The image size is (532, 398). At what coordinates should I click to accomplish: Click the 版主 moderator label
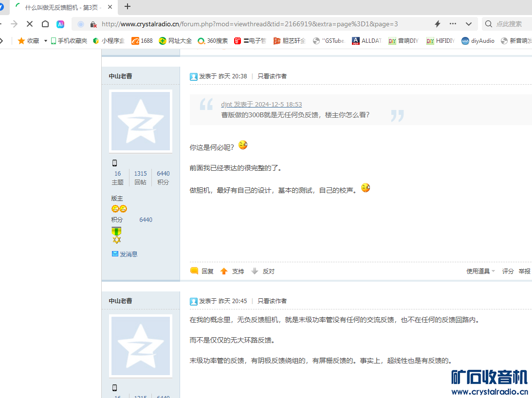117,198
